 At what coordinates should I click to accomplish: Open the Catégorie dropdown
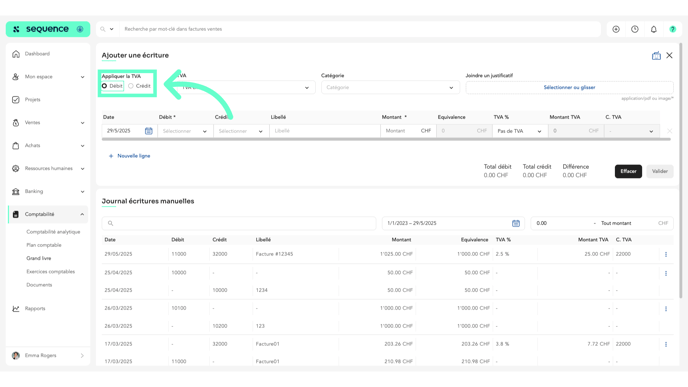tap(390, 87)
